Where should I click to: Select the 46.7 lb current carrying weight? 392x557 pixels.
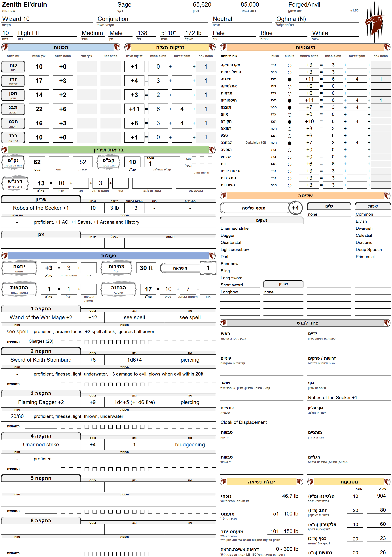pos(285,496)
